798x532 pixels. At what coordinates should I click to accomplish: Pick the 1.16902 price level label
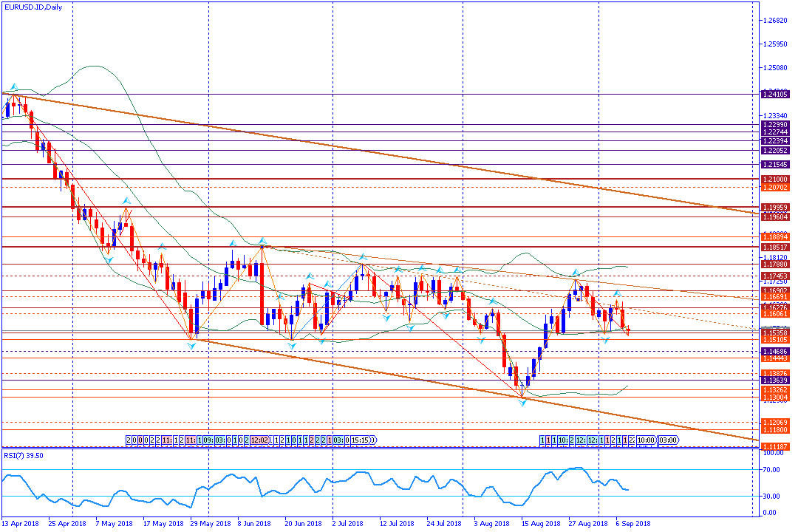[775, 290]
